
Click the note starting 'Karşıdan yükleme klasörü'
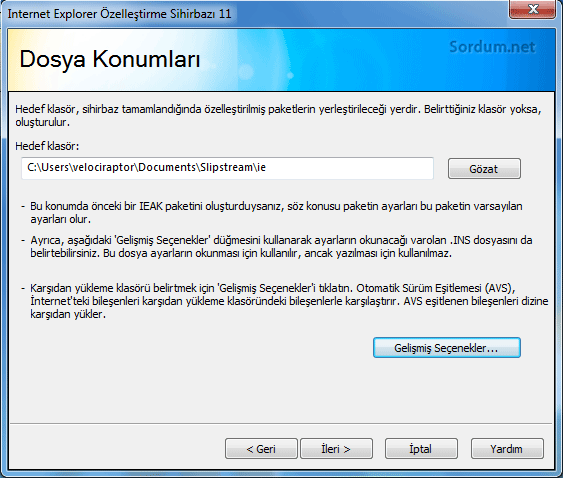point(289,301)
